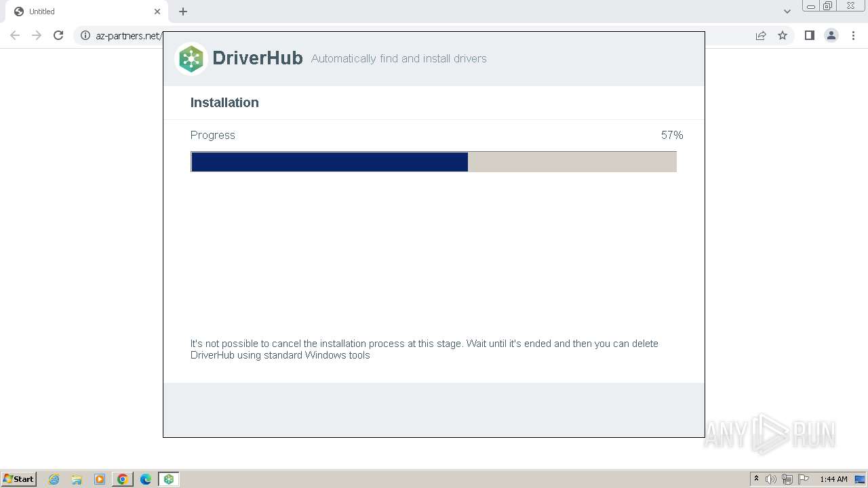Open Windows Media Player from taskbar
The image size is (868, 488).
(100, 479)
